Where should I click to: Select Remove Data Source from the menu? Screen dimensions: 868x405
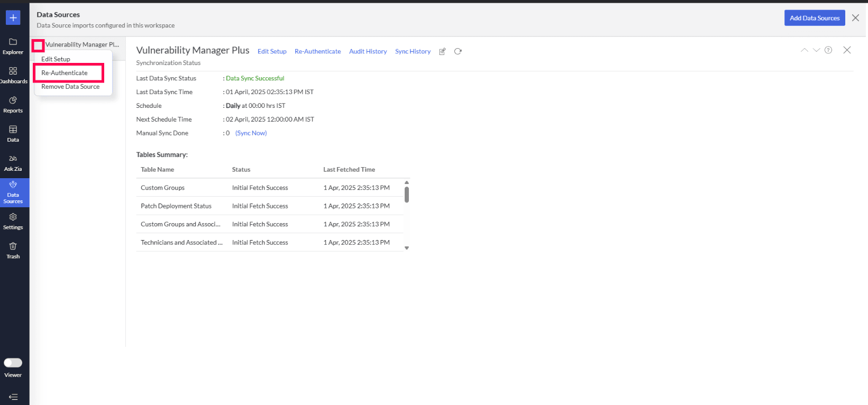[70, 87]
